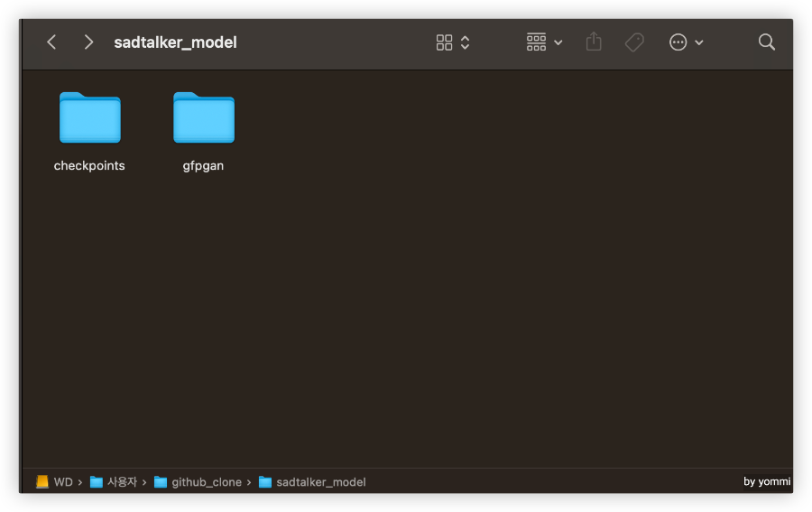Expand the Group By dropdown arrow
812x512 pixels.
[558, 42]
